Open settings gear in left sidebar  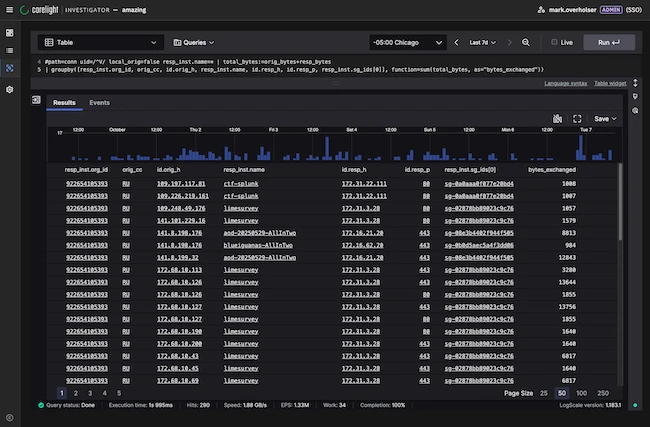point(9,89)
